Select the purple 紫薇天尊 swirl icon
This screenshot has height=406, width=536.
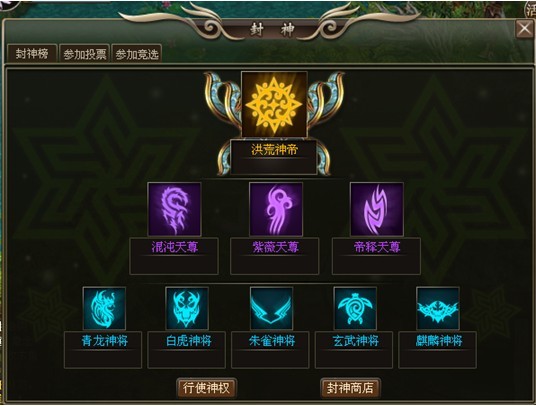coord(276,209)
